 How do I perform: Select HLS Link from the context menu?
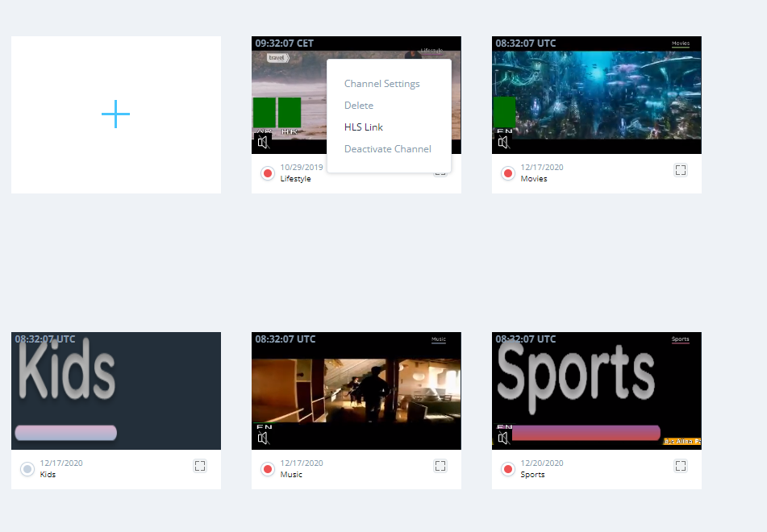pos(364,127)
